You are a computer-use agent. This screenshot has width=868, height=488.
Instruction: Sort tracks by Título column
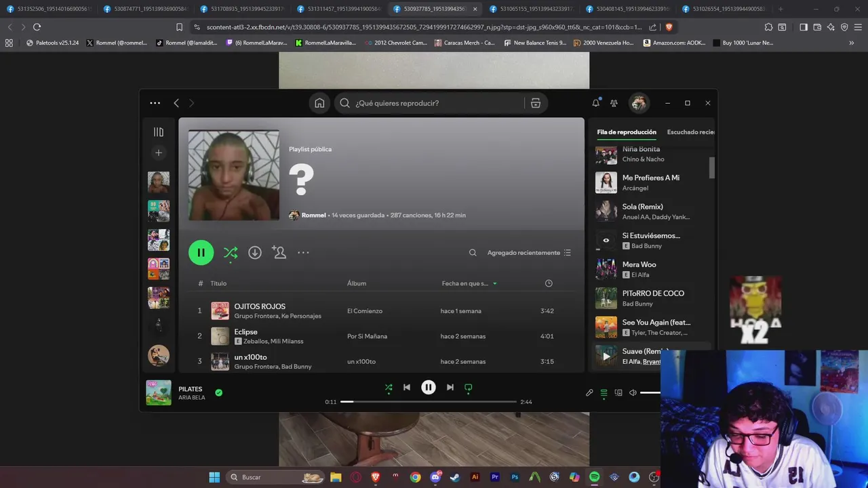[218, 283]
